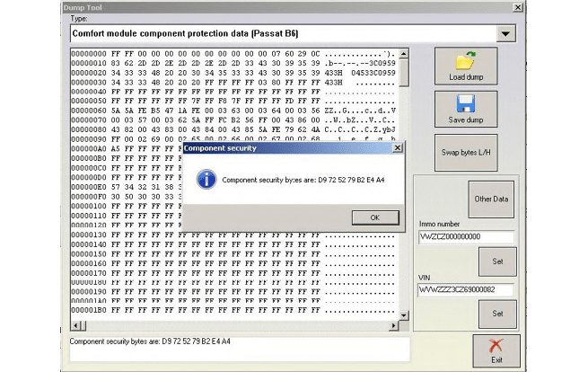
Task: Click the bottom status text box
Action: click(x=238, y=350)
